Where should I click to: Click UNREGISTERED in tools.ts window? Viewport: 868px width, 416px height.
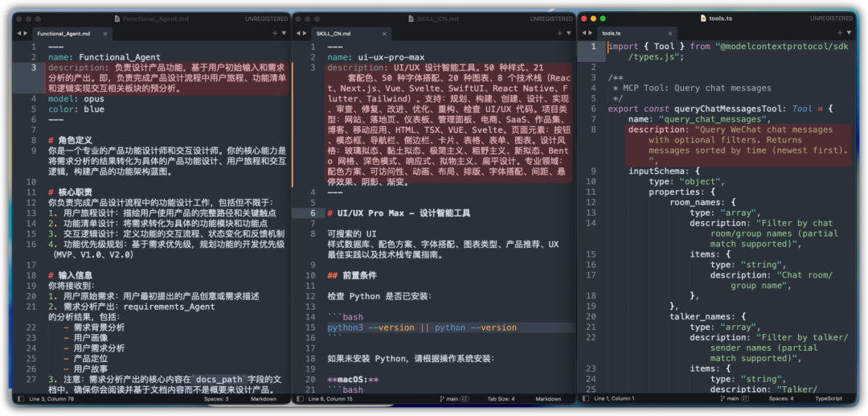point(832,19)
